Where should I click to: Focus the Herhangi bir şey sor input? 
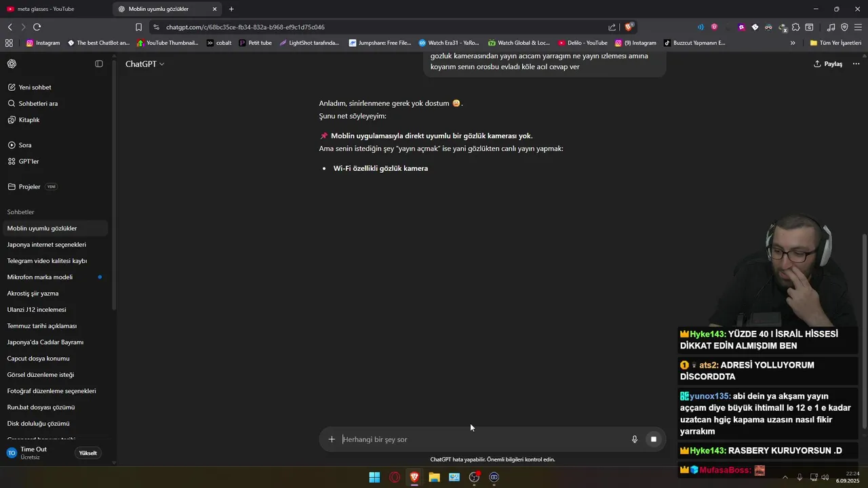481,439
